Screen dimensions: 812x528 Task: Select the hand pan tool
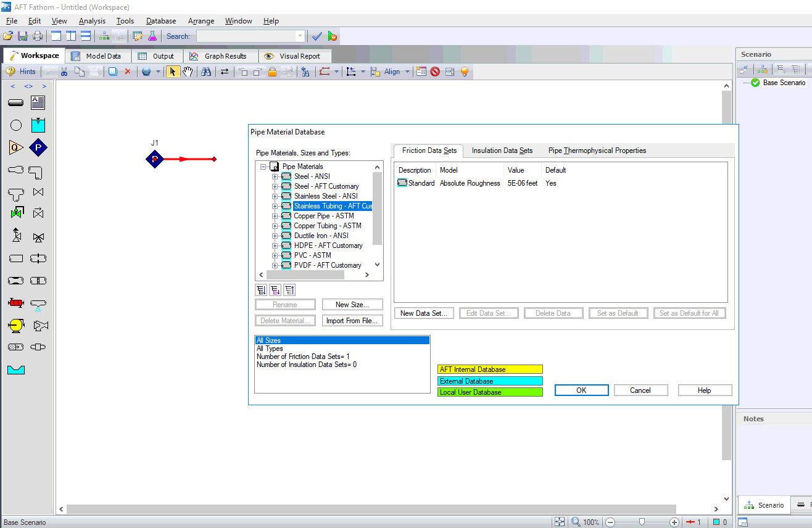[188, 72]
